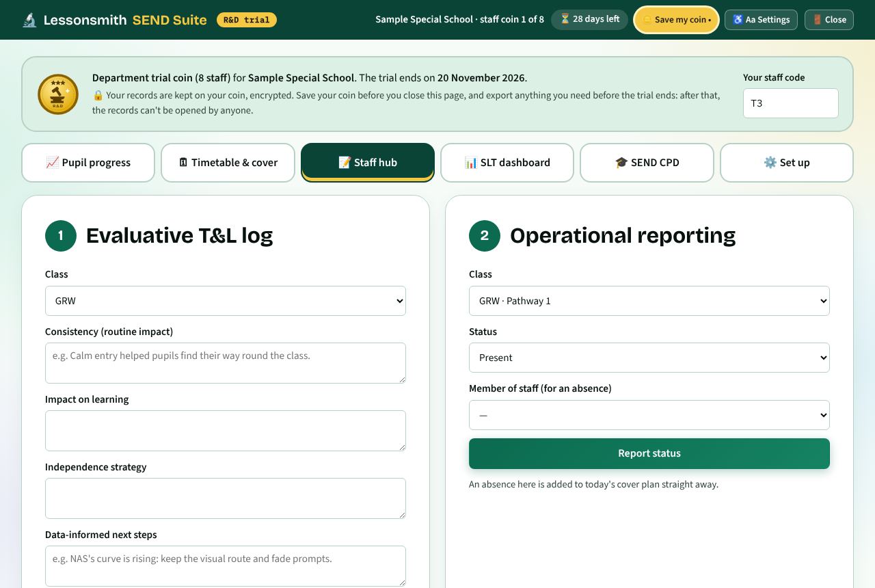
Task: Click the R&D trial badge
Action: pos(247,20)
